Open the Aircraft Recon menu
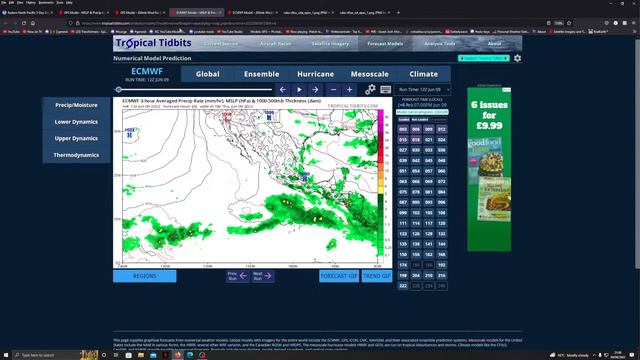Screen dimensions: 640x360 (x=276, y=44)
